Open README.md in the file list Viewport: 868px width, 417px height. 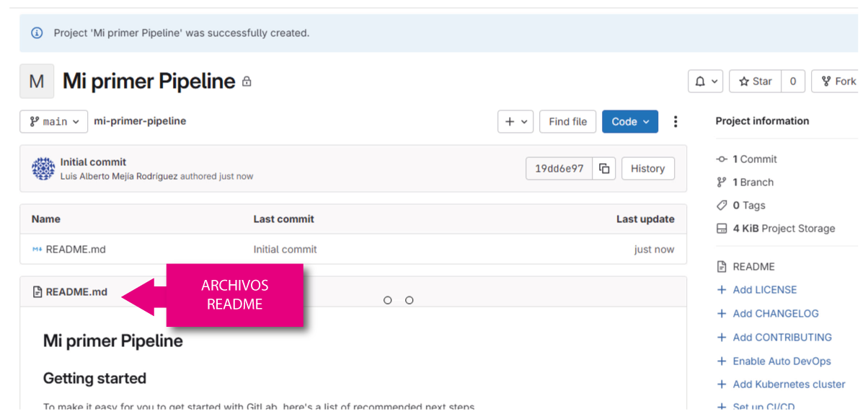point(76,250)
